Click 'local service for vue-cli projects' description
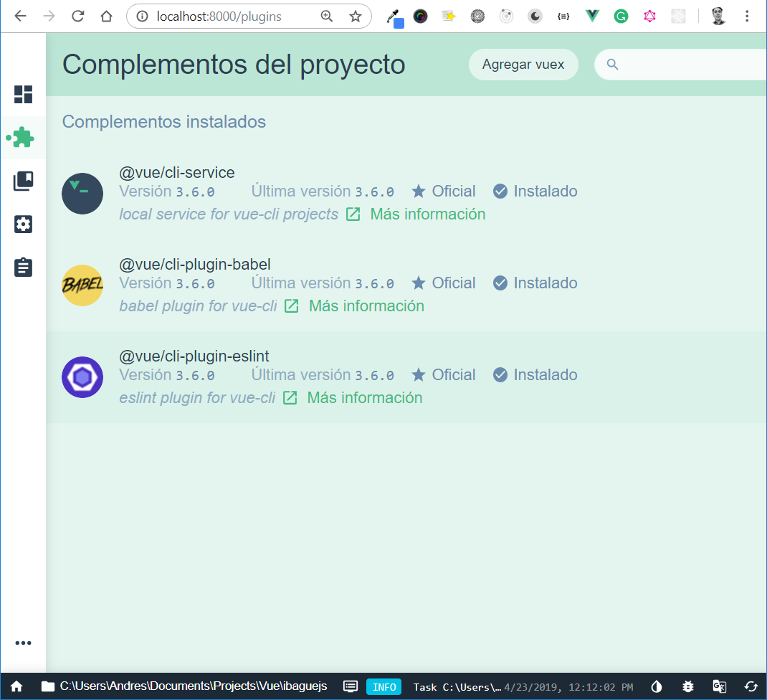This screenshot has width=767, height=700. (x=229, y=214)
